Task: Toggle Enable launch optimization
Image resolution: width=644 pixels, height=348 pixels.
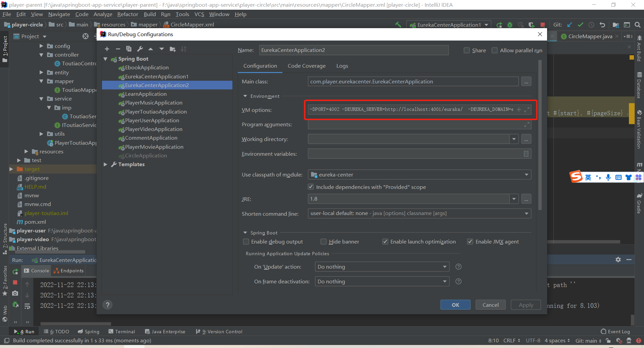Action: 385,241
